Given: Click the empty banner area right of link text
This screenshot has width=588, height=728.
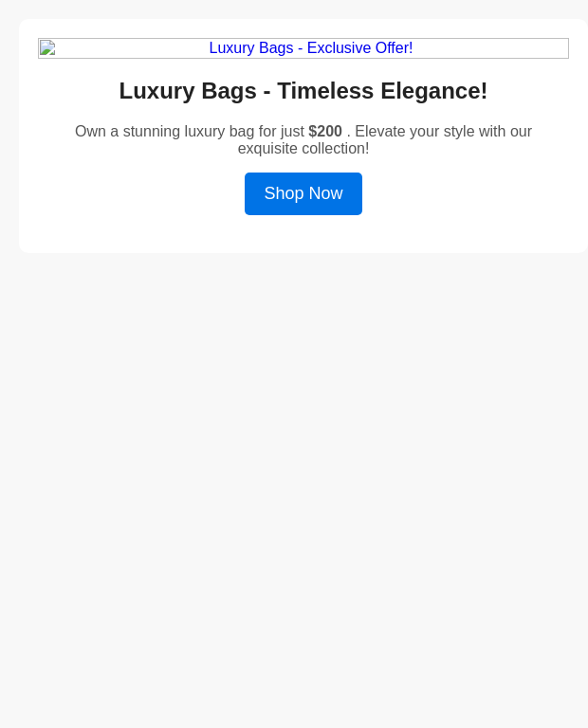Looking at the screenshot, I should 490,47.
